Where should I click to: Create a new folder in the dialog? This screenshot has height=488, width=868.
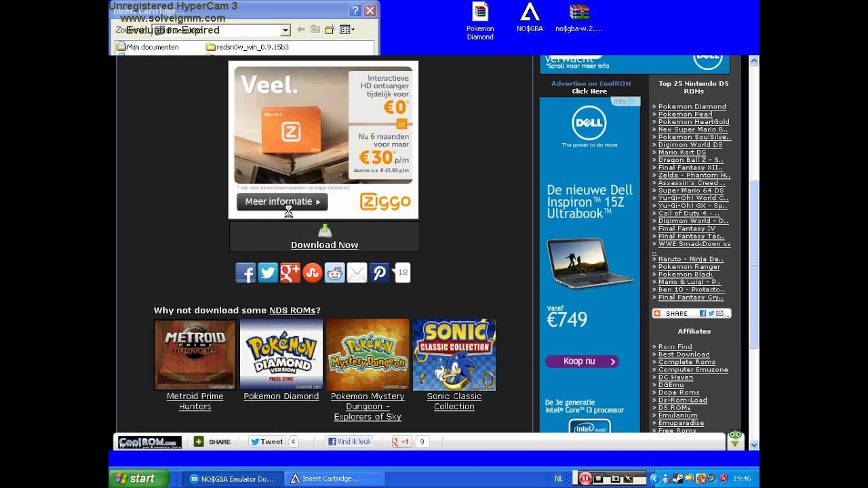[x=330, y=30]
